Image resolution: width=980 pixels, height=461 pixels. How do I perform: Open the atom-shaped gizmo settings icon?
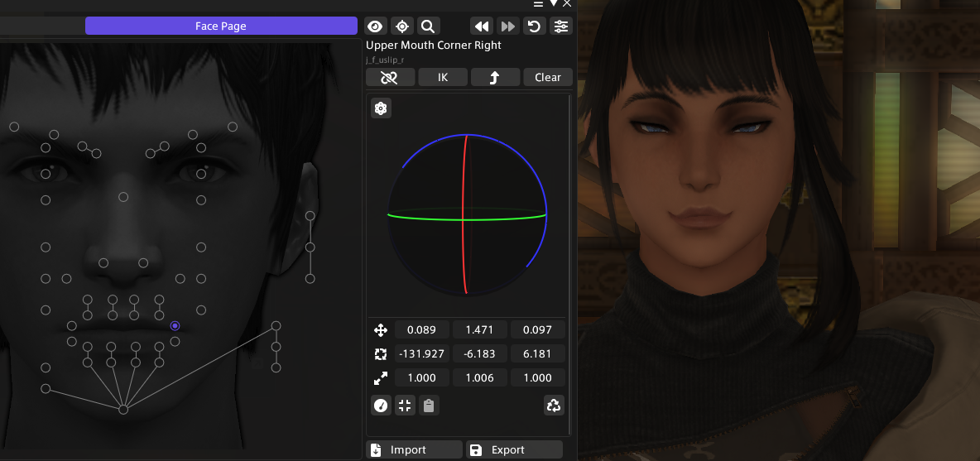381,108
